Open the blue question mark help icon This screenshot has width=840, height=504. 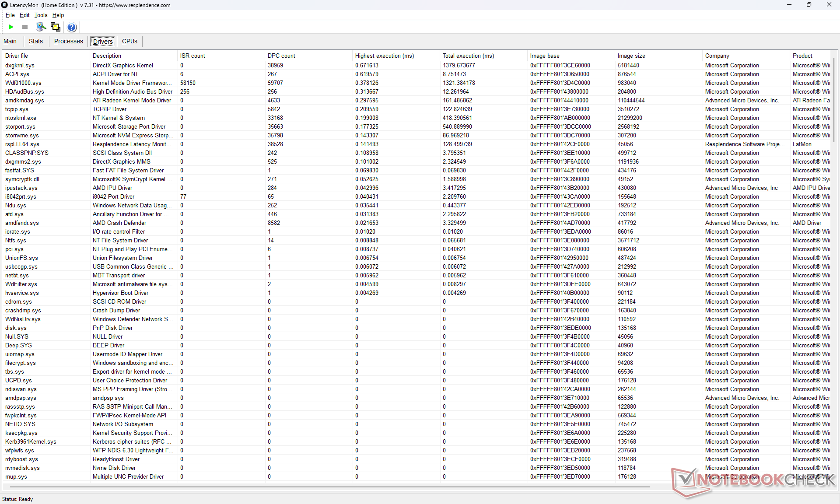72,27
